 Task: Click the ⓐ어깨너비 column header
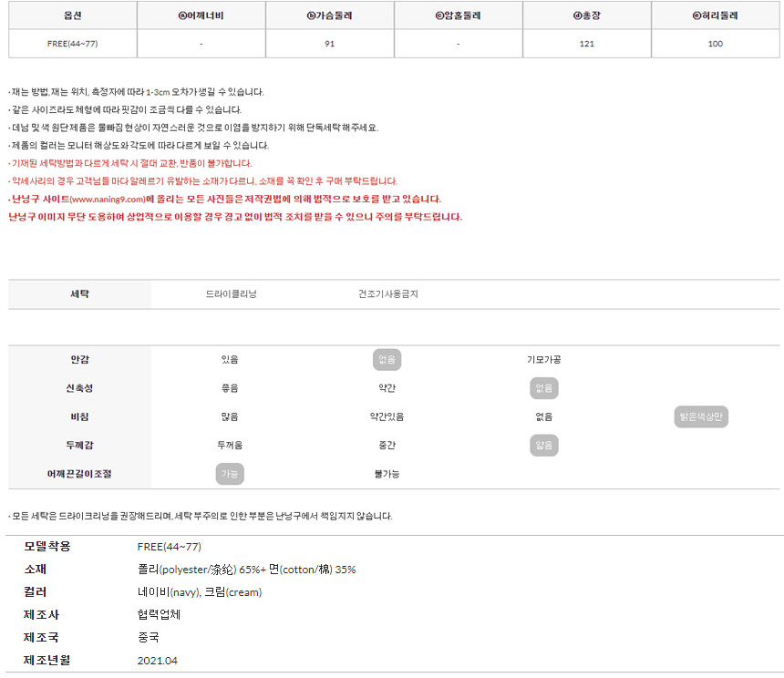[201, 15]
